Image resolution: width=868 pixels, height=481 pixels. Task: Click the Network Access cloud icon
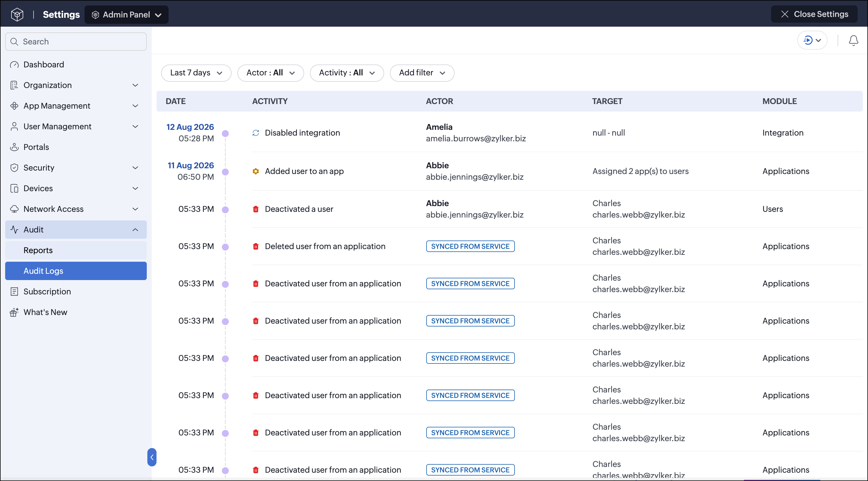(x=14, y=209)
